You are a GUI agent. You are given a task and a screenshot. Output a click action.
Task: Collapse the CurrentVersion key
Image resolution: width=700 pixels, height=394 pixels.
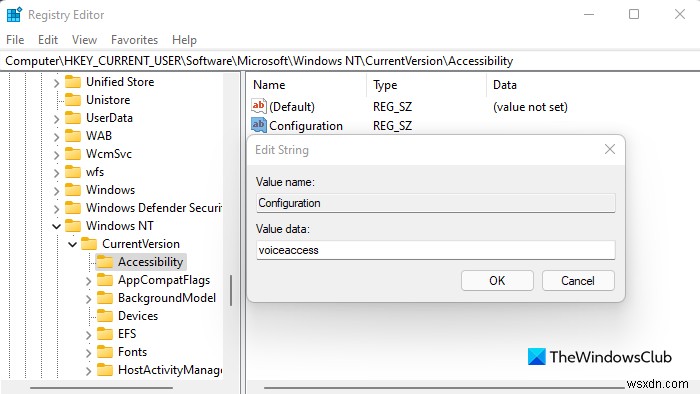pyautogui.click(x=72, y=245)
